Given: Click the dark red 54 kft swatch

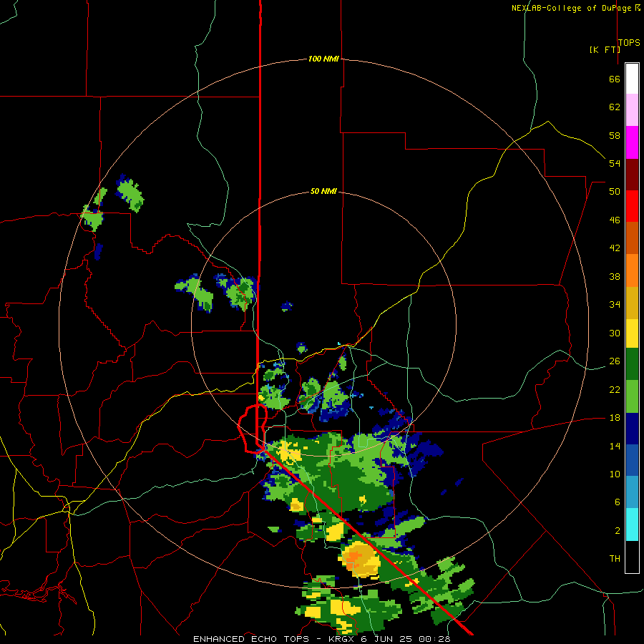Looking at the screenshot, I should [632, 174].
